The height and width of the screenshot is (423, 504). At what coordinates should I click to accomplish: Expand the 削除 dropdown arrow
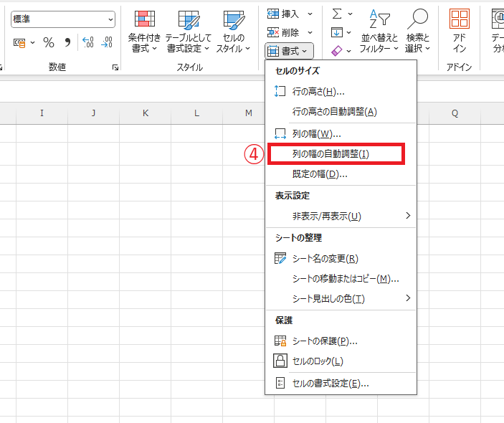(x=310, y=32)
